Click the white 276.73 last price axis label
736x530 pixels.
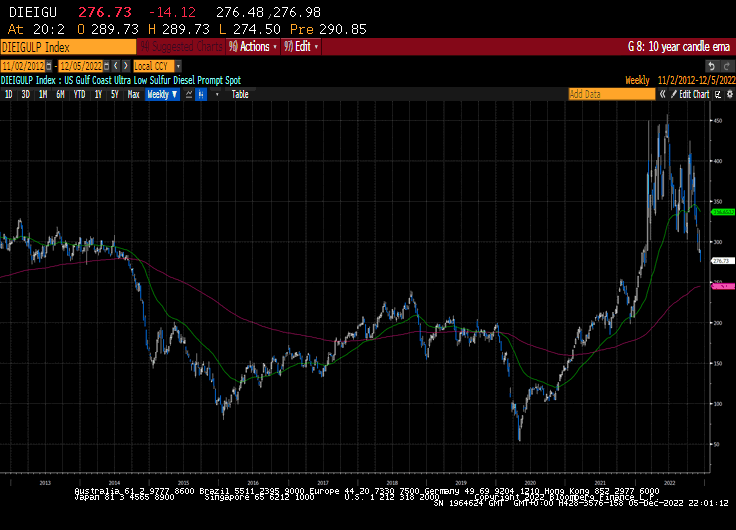[x=723, y=261]
